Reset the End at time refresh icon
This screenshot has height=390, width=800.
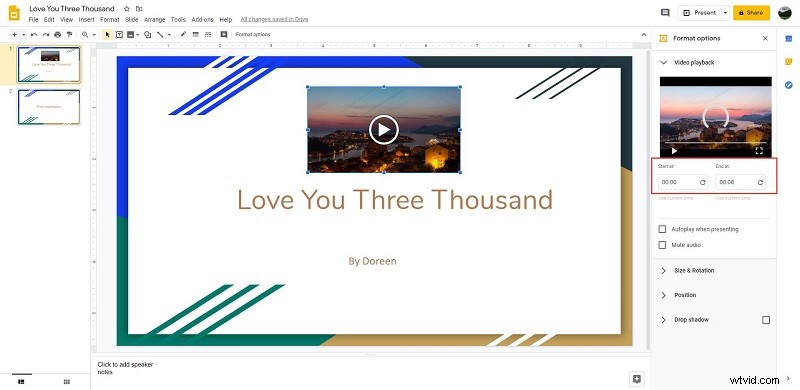[x=760, y=182]
